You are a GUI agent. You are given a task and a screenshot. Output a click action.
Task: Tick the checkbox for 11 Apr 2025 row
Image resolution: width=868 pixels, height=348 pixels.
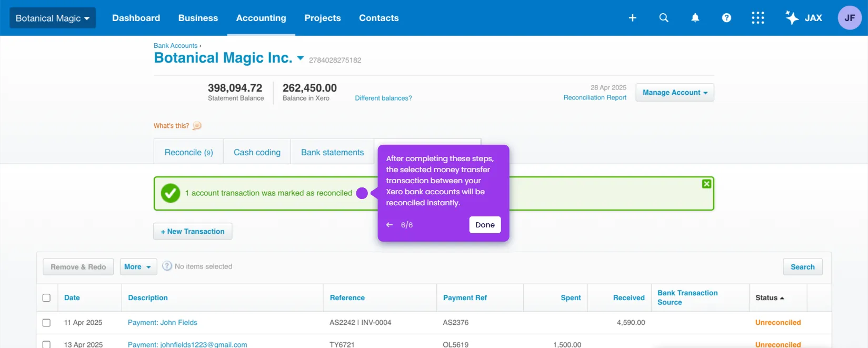pos(46,323)
